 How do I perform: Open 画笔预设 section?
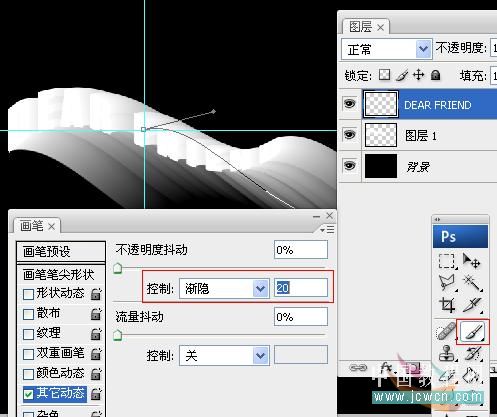(61, 252)
